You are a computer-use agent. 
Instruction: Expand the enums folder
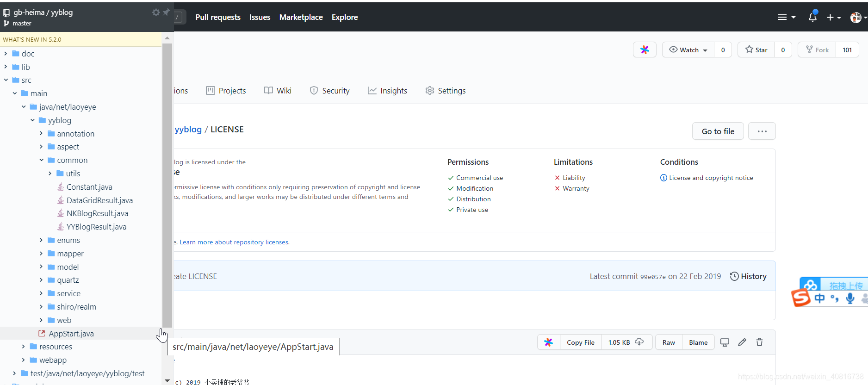coord(41,240)
